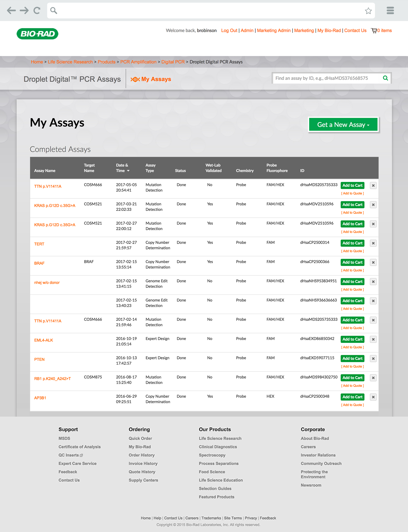Open Expert Care Service footer link

[78, 463]
